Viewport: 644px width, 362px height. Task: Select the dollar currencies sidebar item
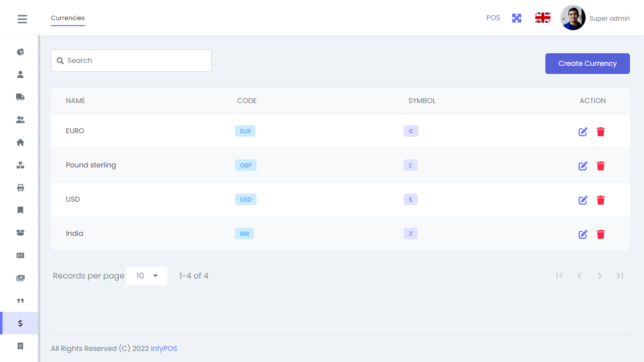click(20, 323)
